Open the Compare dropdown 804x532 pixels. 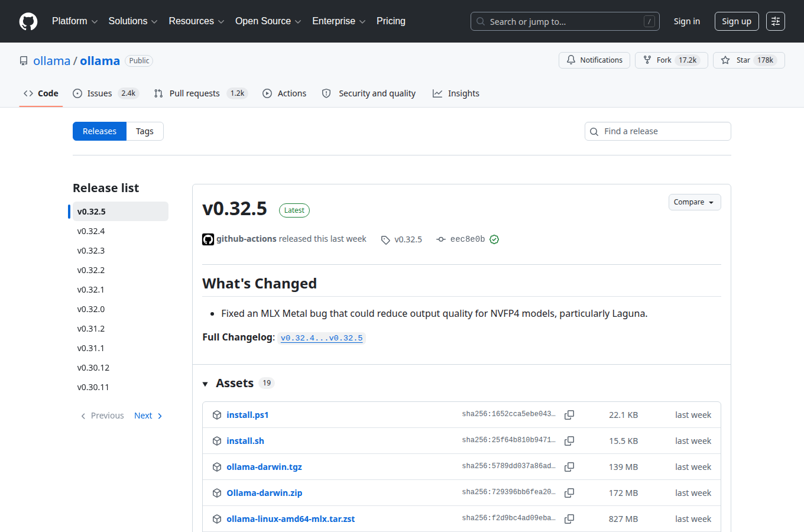coord(695,202)
